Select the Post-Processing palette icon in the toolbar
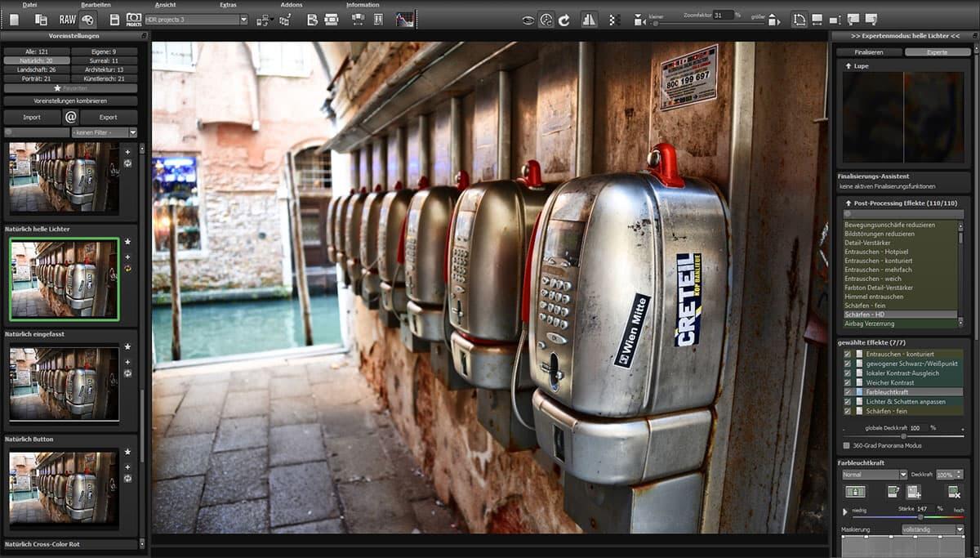This screenshot has width=980, height=558. 87,19
